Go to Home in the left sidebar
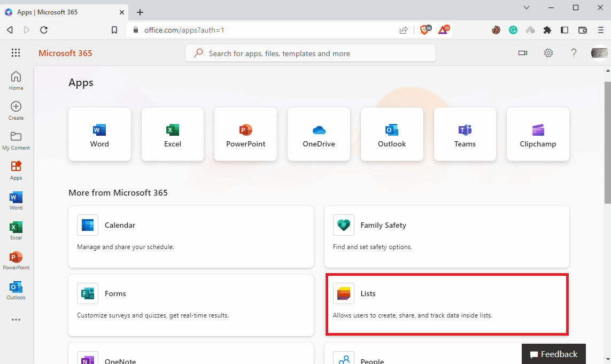This screenshot has width=611, height=364. pyautogui.click(x=16, y=81)
